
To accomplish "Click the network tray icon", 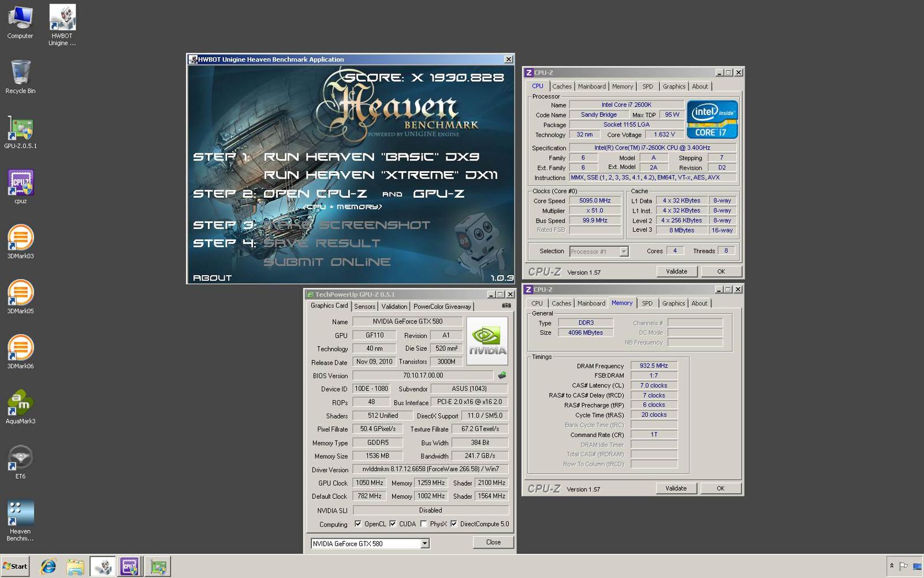I will [916, 566].
